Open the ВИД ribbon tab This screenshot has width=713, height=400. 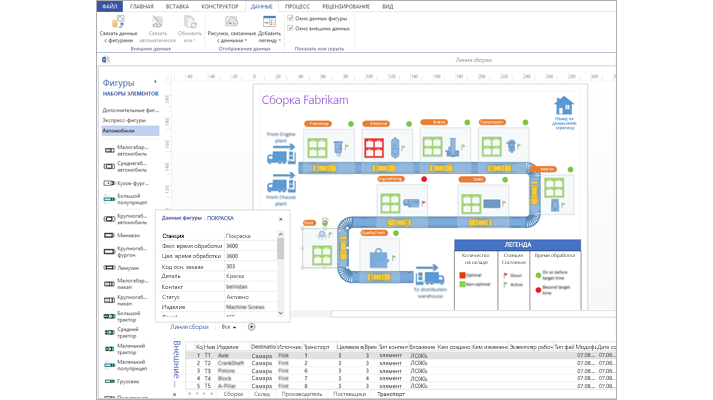click(388, 6)
